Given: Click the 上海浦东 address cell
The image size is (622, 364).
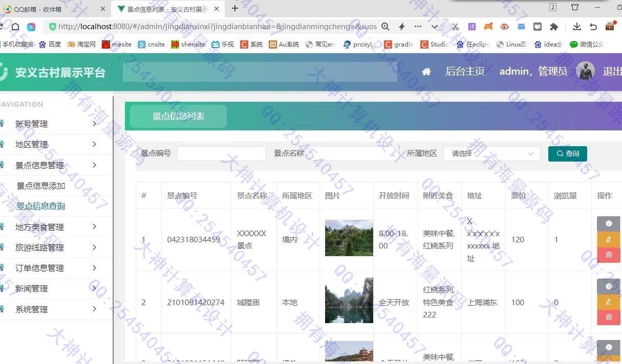Looking at the screenshot, I should coord(482,302).
